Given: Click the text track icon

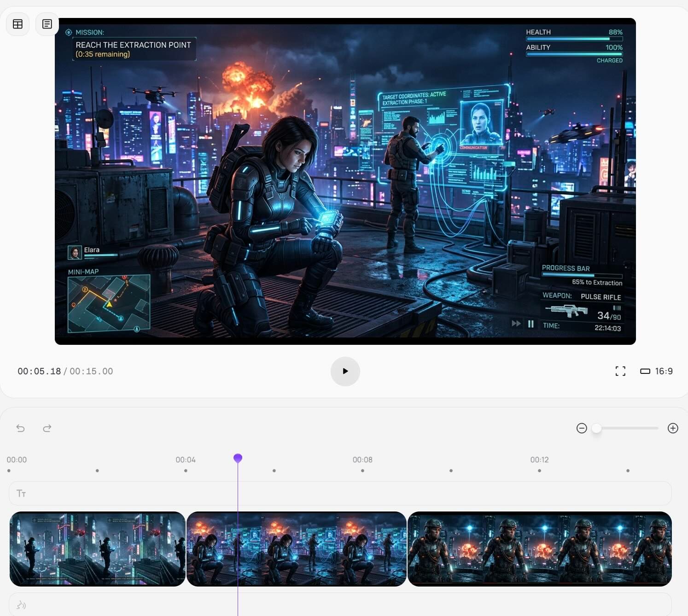Looking at the screenshot, I should pos(21,494).
